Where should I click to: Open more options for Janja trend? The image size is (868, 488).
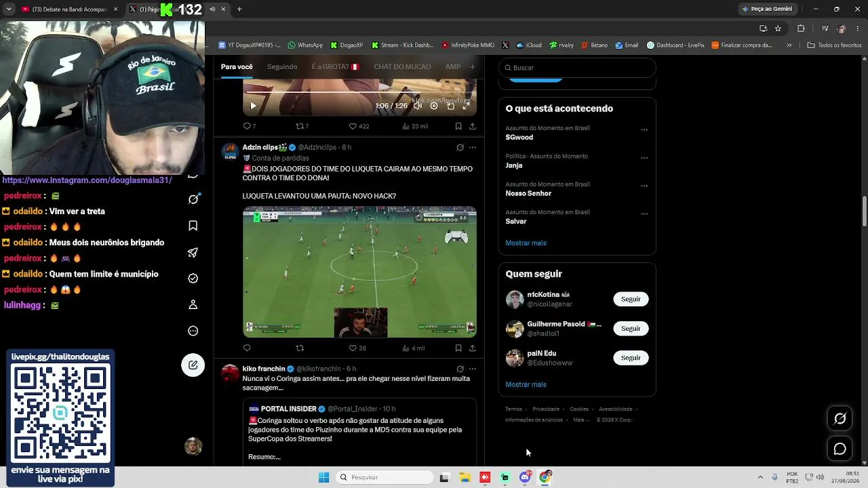click(x=644, y=158)
